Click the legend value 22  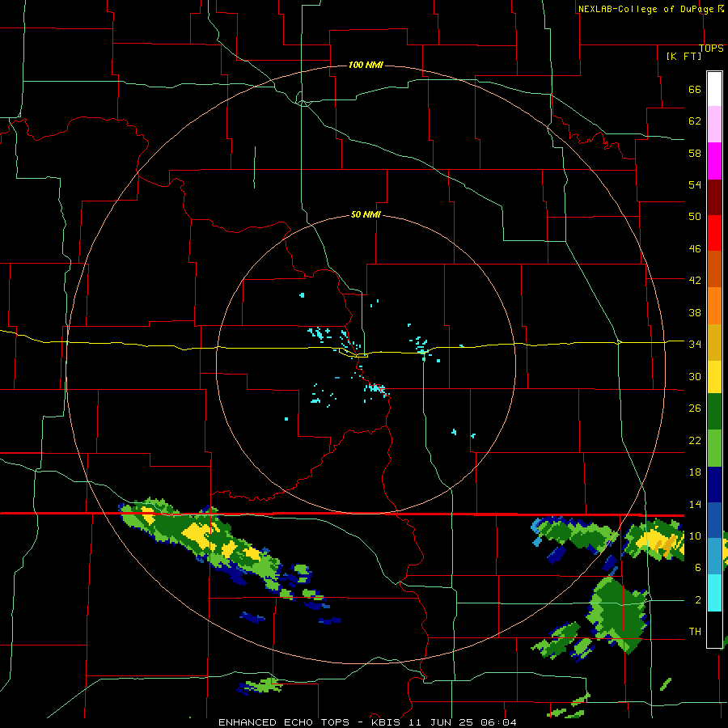click(695, 440)
